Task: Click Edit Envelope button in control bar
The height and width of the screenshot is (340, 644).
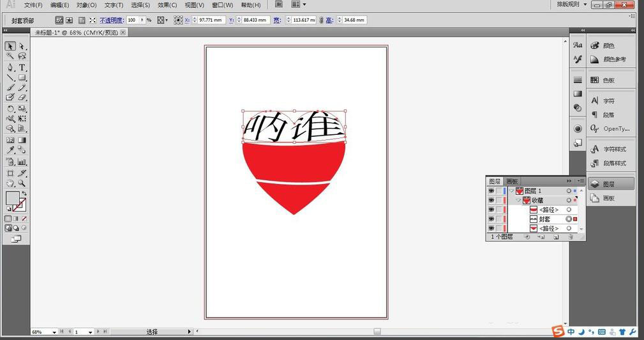Action: [x=59, y=20]
